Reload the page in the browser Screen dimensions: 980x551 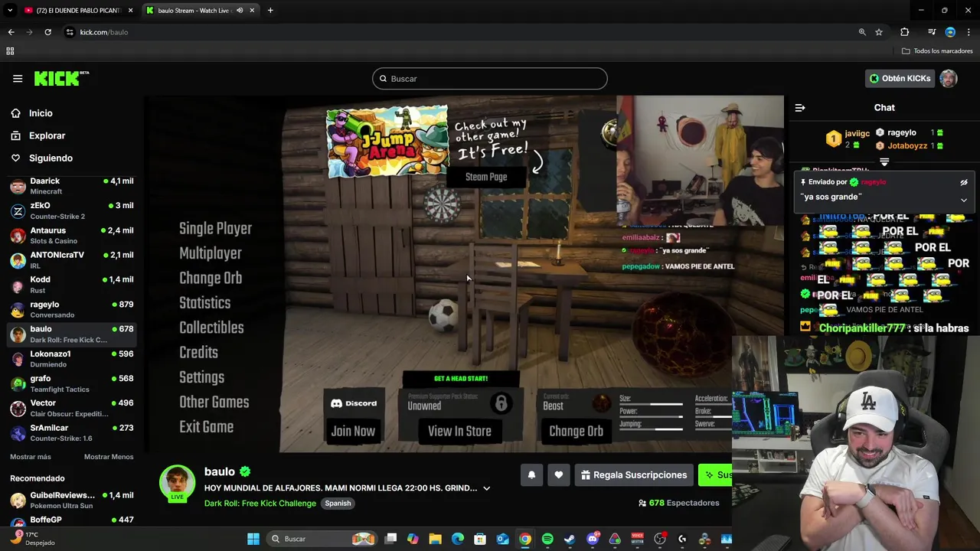click(47, 32)
